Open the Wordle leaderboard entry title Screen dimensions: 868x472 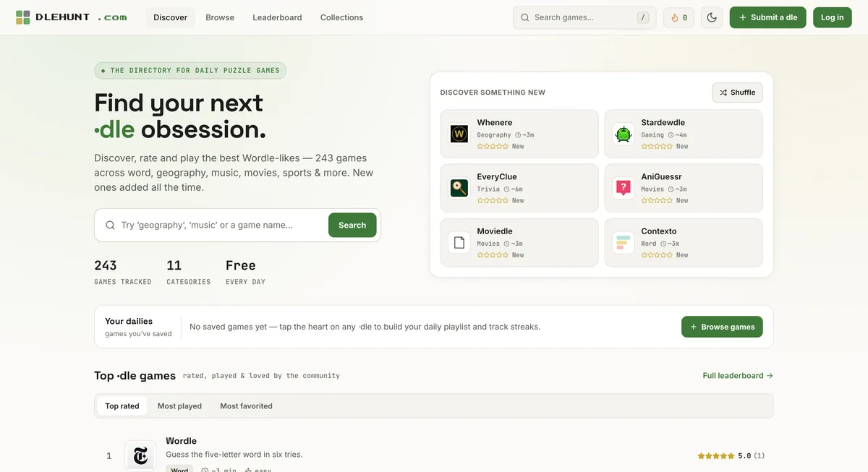(181, 441)
